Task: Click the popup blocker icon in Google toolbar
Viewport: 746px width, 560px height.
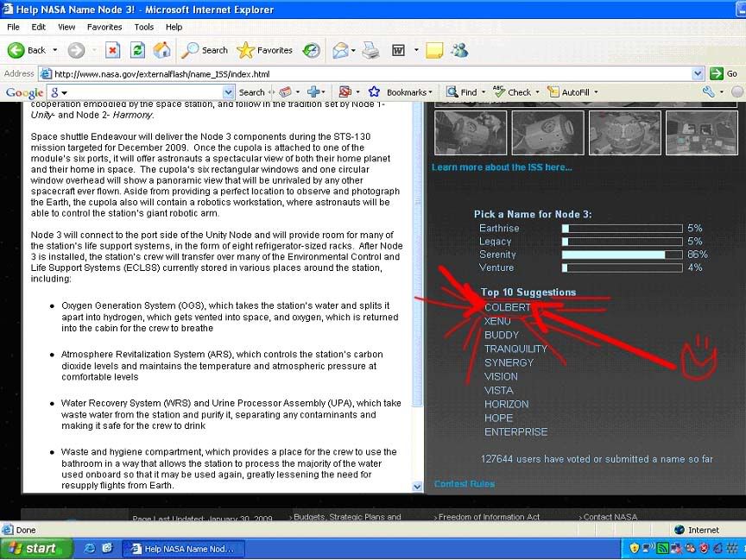Action: pyautogui.click(x=345, y=91)
